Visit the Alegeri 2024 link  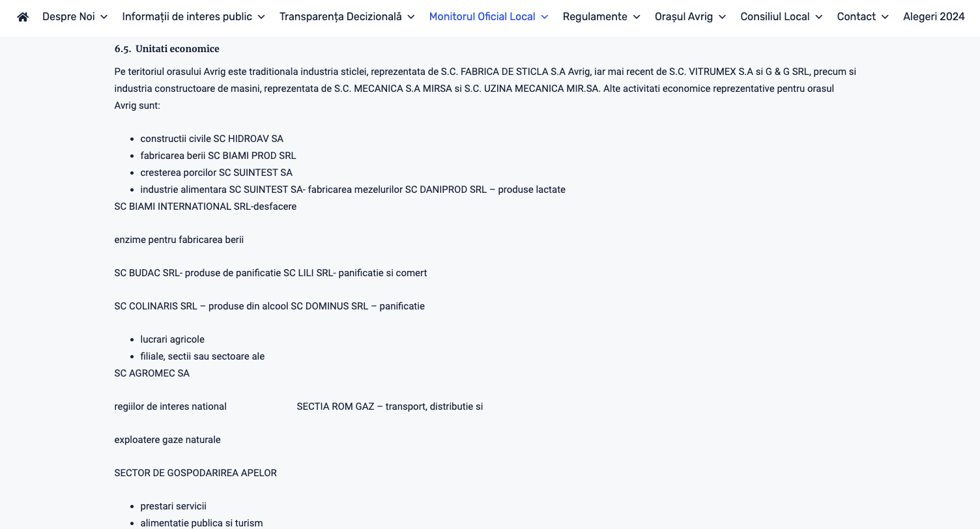coord(934,17)
